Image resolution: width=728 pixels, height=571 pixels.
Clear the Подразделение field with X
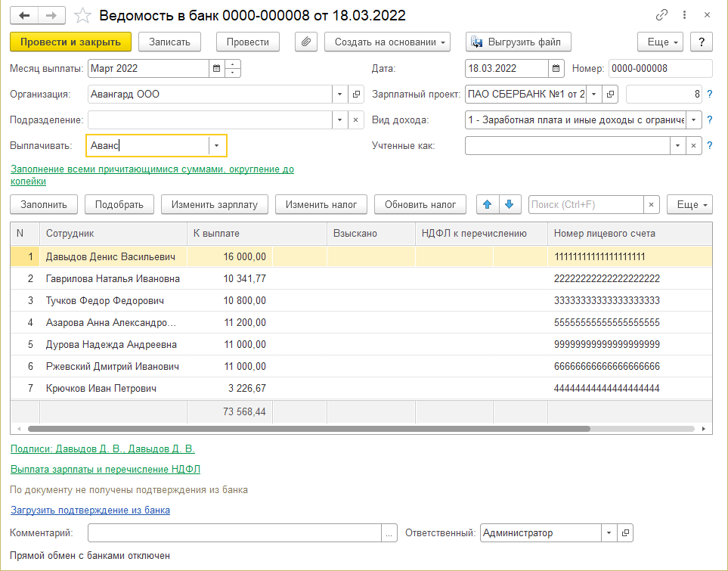coord(357,120)
